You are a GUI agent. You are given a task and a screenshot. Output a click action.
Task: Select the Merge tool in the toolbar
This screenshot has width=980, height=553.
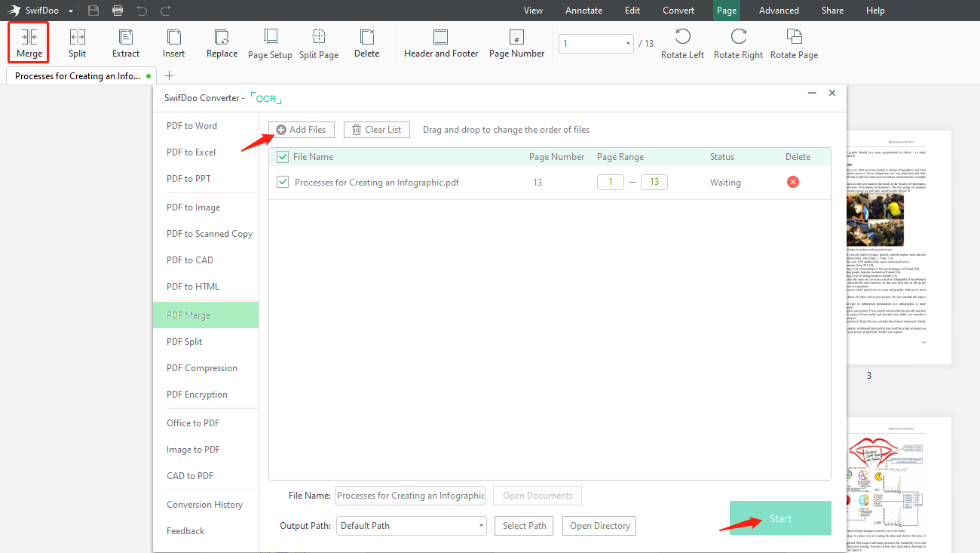[28, 41]
